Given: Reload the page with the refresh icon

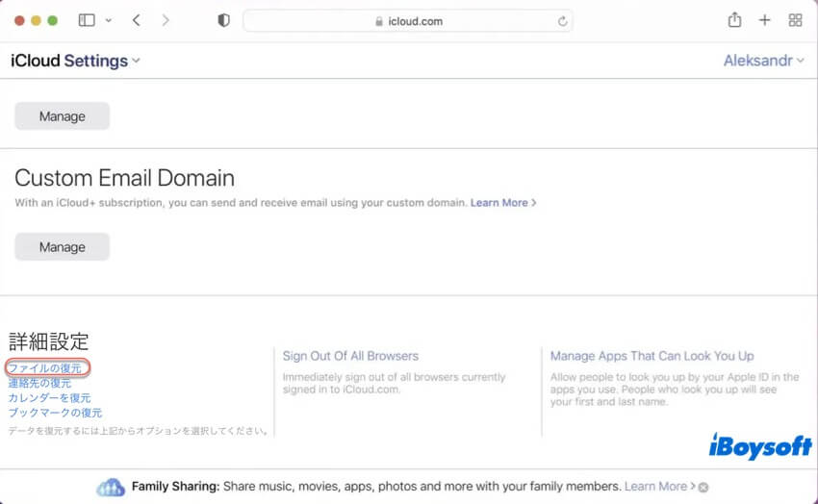Looking at the screenshot, I should coord(562,21).
